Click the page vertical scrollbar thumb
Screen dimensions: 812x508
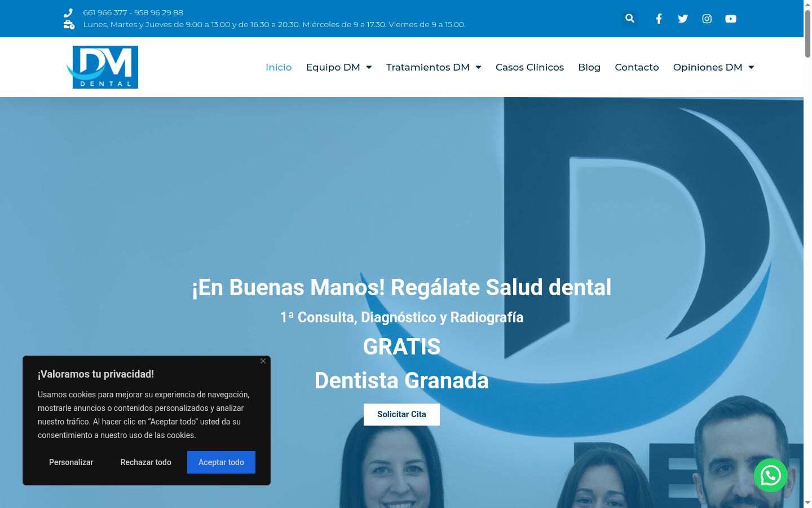[807, 34]
